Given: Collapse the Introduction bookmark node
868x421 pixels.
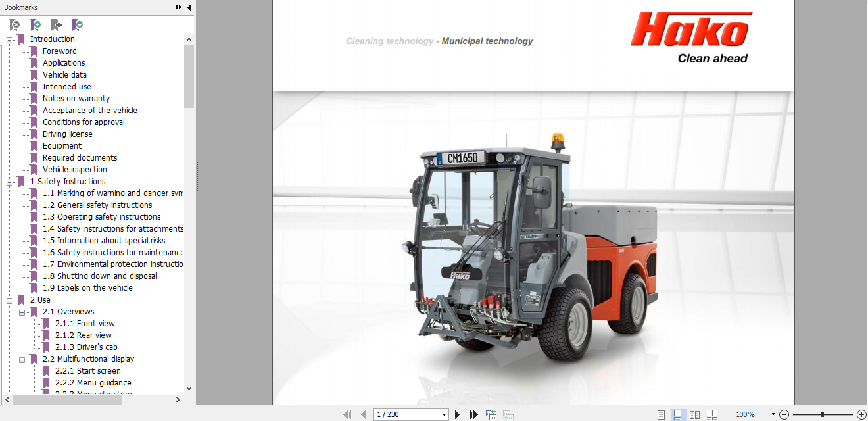Looking at the screenshot, I should 9,39.
